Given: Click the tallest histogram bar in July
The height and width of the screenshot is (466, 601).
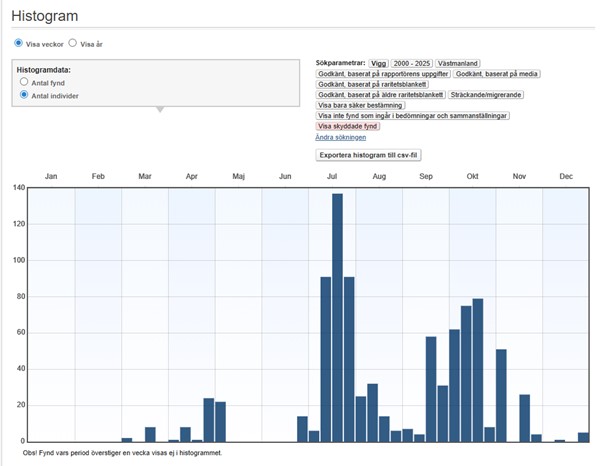Looking at the screenshot, I should pyautogui.click(x=337, y=317).
